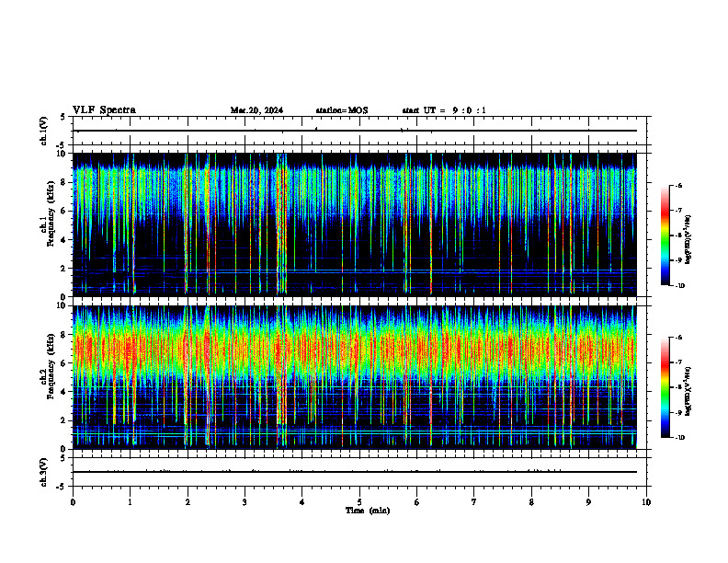
Task: Click inside the ch.1 spectrogram panel
Action: (x=355, y=224)
